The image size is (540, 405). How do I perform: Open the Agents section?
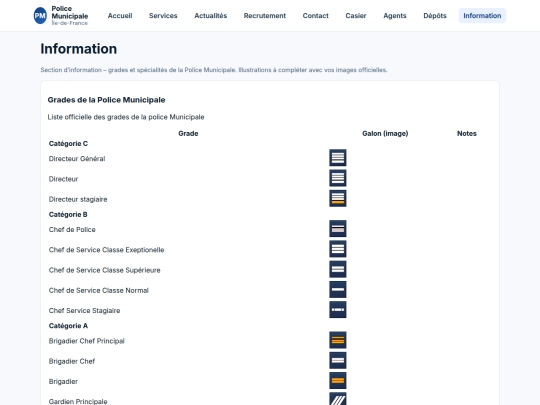click(395, 16)
